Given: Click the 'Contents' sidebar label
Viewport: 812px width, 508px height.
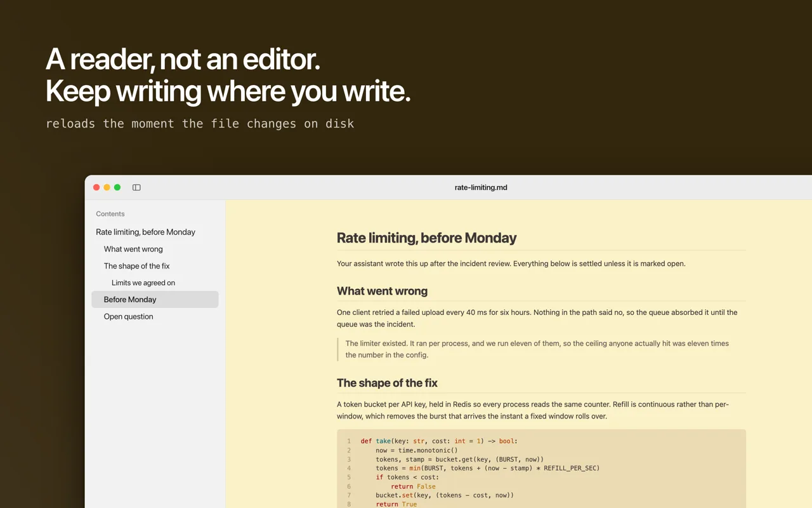Looking at the screenshot, I should pos(110,214).
